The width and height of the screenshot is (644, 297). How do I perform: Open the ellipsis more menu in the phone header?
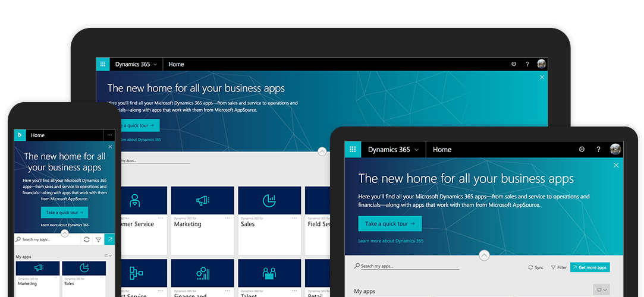109,135
